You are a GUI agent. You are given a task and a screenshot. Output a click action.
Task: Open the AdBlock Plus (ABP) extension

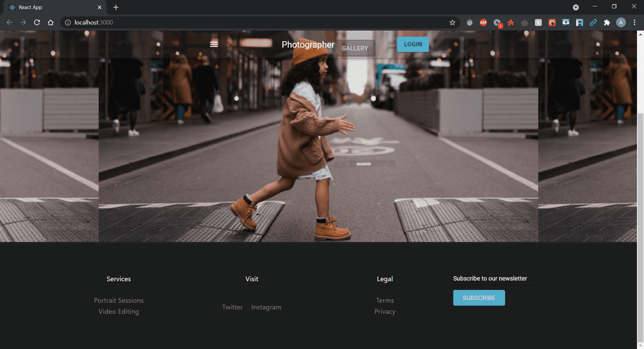coord(484,23)
